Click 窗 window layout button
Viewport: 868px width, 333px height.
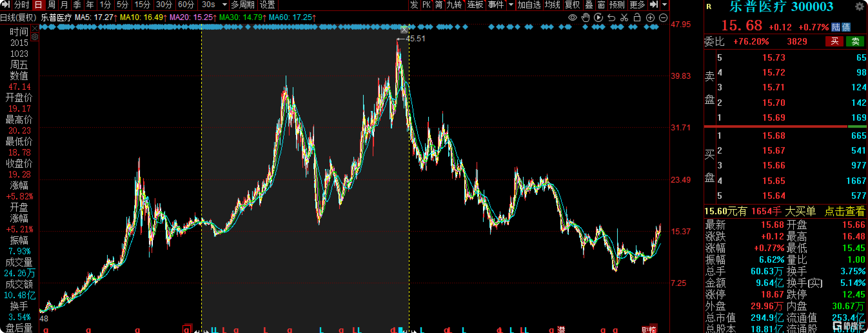click(x=601, y=5)
